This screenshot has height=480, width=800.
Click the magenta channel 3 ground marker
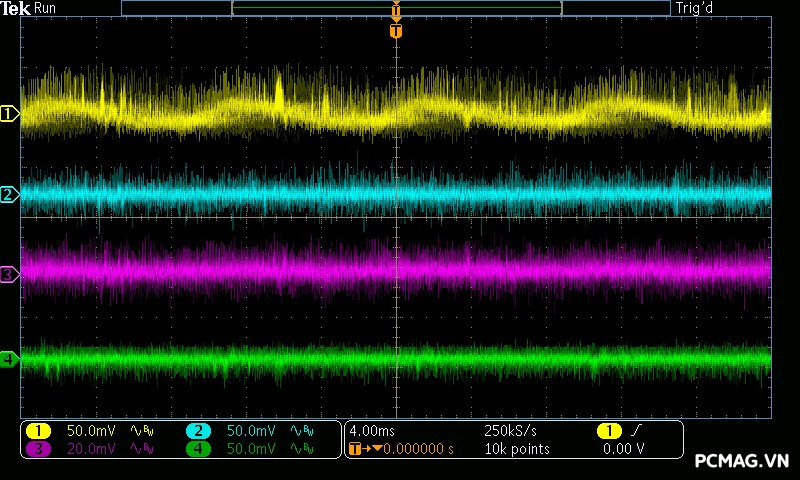9,274
